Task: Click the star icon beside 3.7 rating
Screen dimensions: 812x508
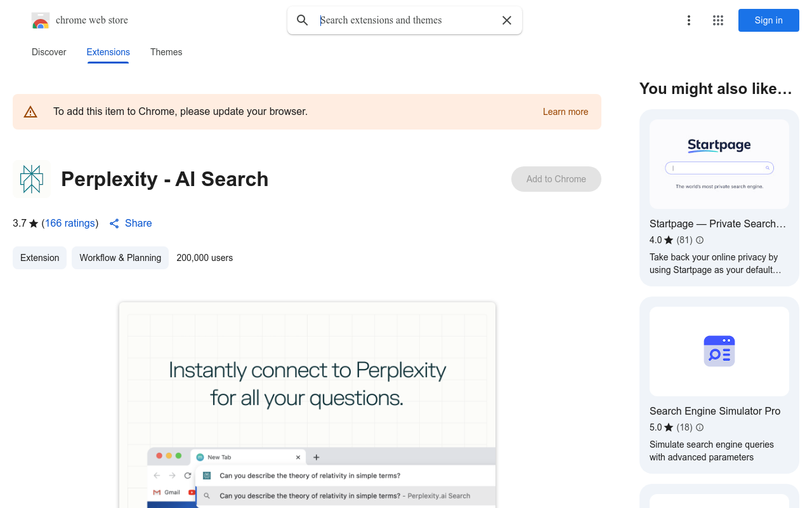Action: (34, 224)
